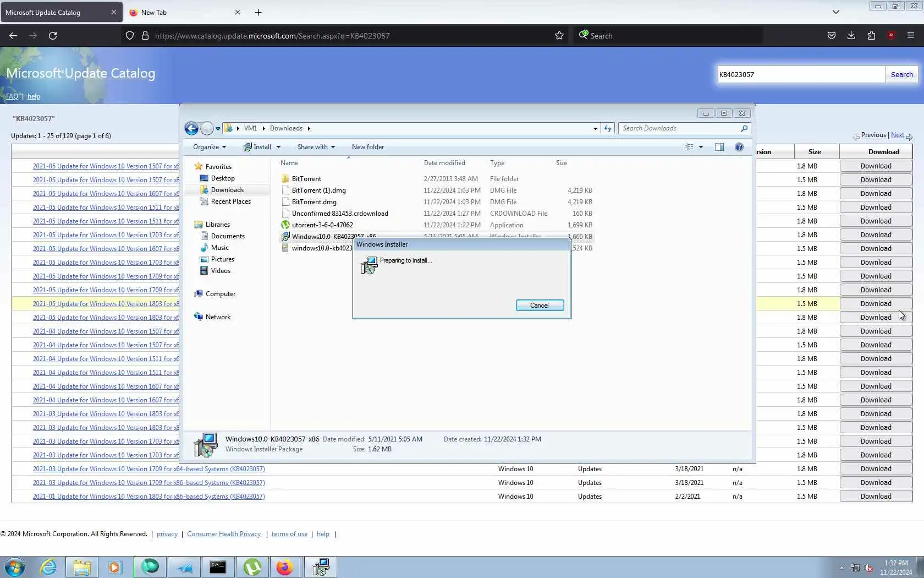The width and height of the screenshot is (924, 578).
Task: Click the catalog Search button
Action: (901, 74)
